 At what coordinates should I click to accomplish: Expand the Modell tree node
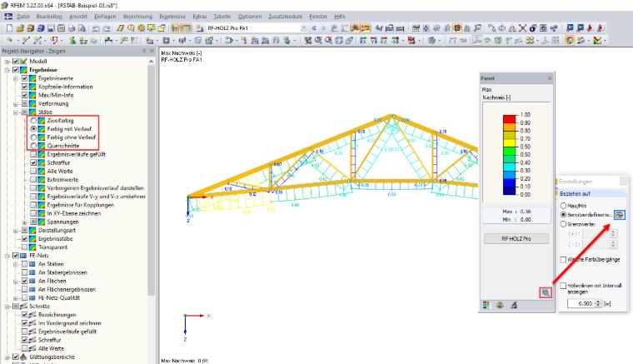click(7, 62)
